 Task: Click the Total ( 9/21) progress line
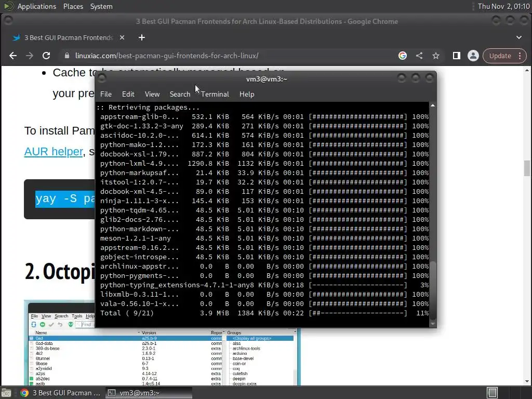(264, 313)
